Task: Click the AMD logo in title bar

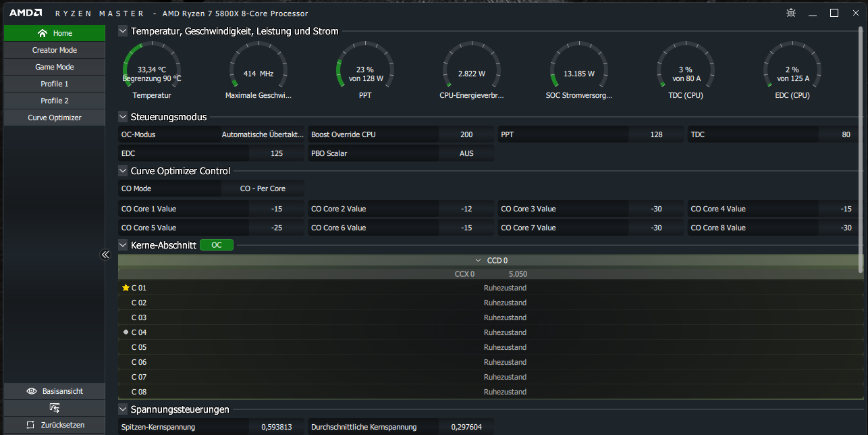Action: pos(26,13)
